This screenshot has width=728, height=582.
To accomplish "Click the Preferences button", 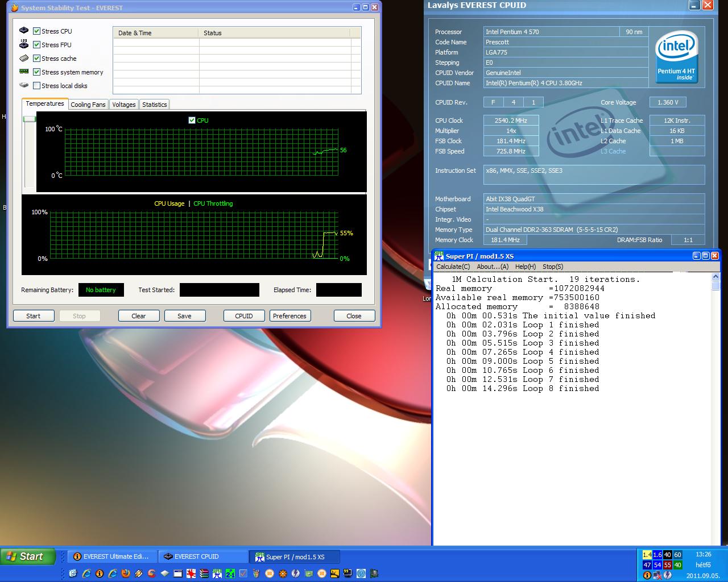I will [289, 316].
